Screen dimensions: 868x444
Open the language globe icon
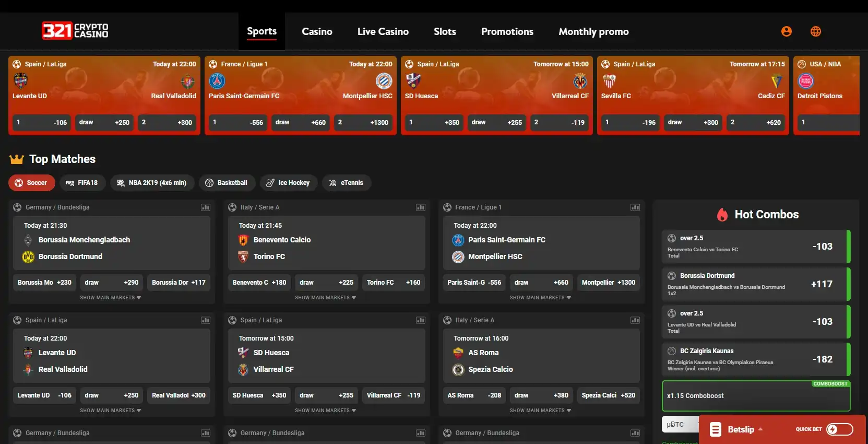pyautogui.click(x=815, y=31)
